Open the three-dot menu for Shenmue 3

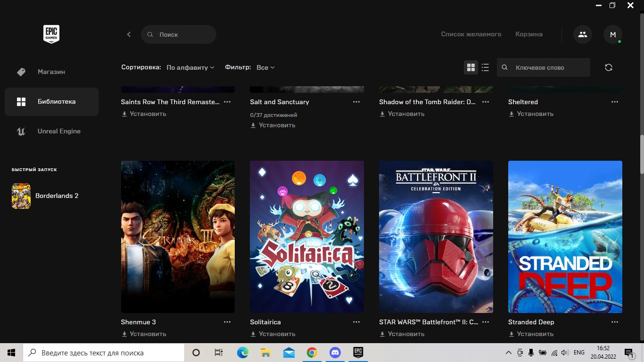(x=227, y=322)
